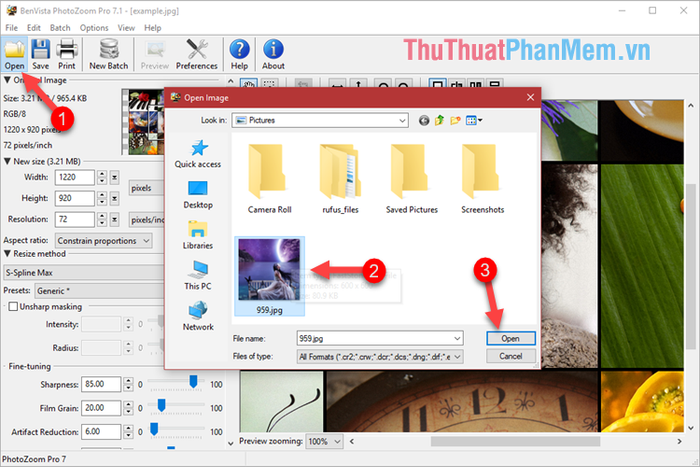
Task: Collapse the New size section
Action: pos(7,161)
